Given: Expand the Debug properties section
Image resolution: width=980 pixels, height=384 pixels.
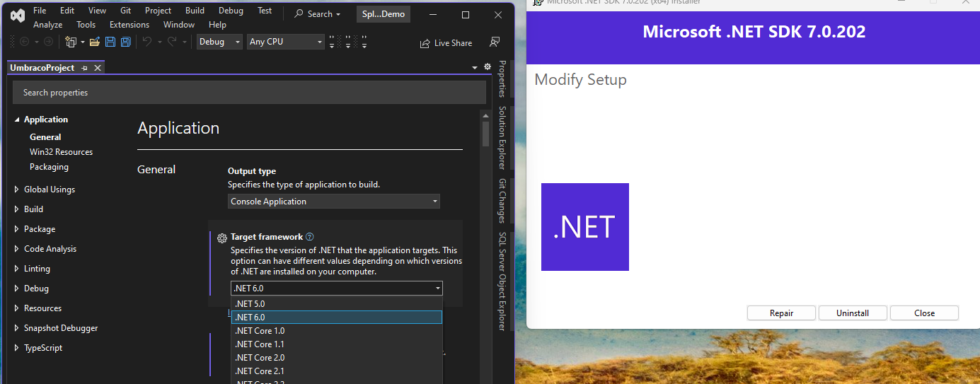Looking at the screenshot, I should tap(17, 289).
